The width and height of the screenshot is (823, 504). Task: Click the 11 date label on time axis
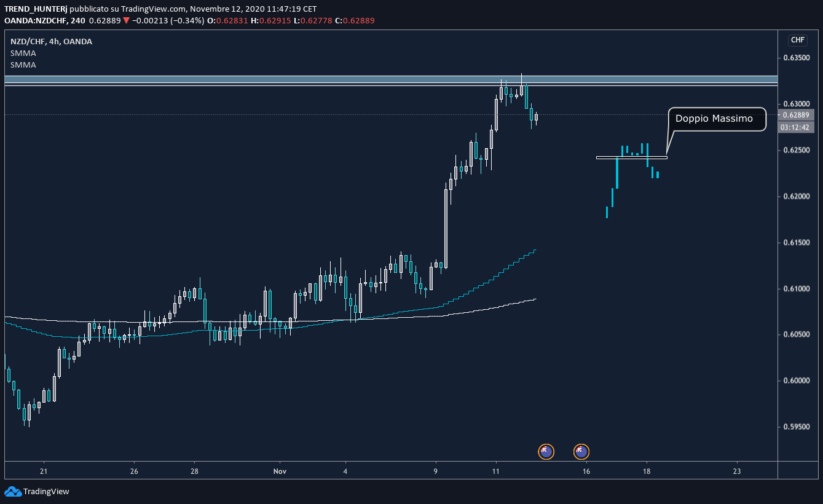pyautogui.click(x=495, y=471)
